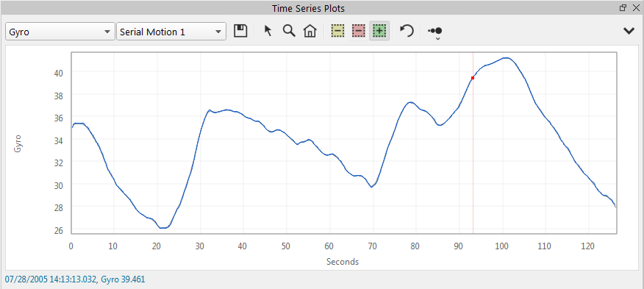Screen dimensions: 644x289
Task: Click the red marker point on curve
Action: coord(473,78)
